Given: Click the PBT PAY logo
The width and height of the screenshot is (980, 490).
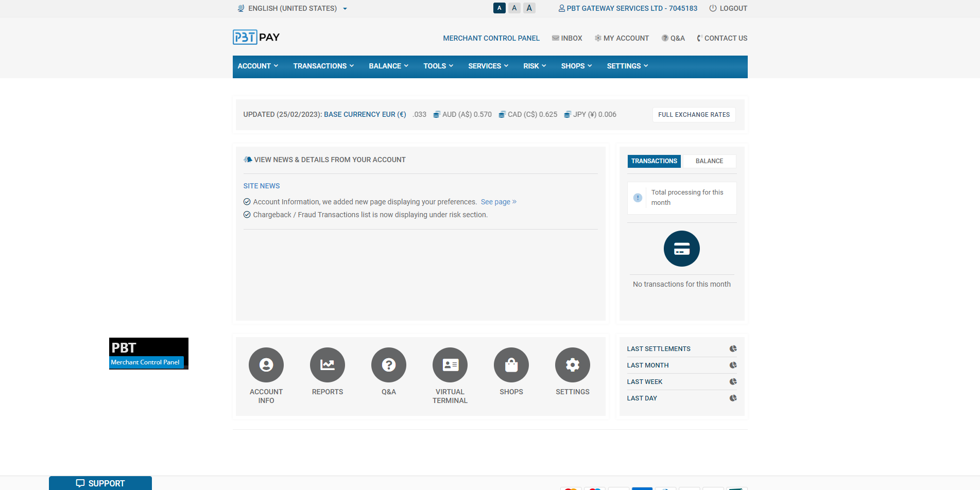Looking at the screenshot, I should [x=256, y=37].
